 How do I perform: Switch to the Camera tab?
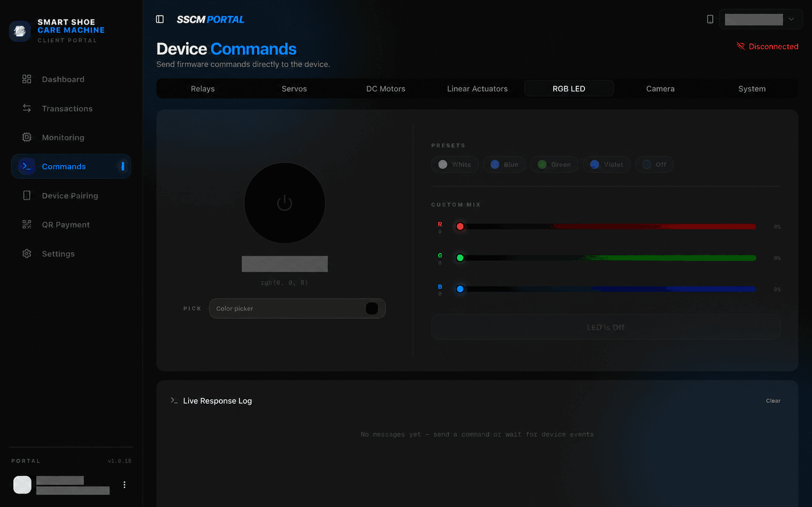pyautogui.click(x=660, y=89)
